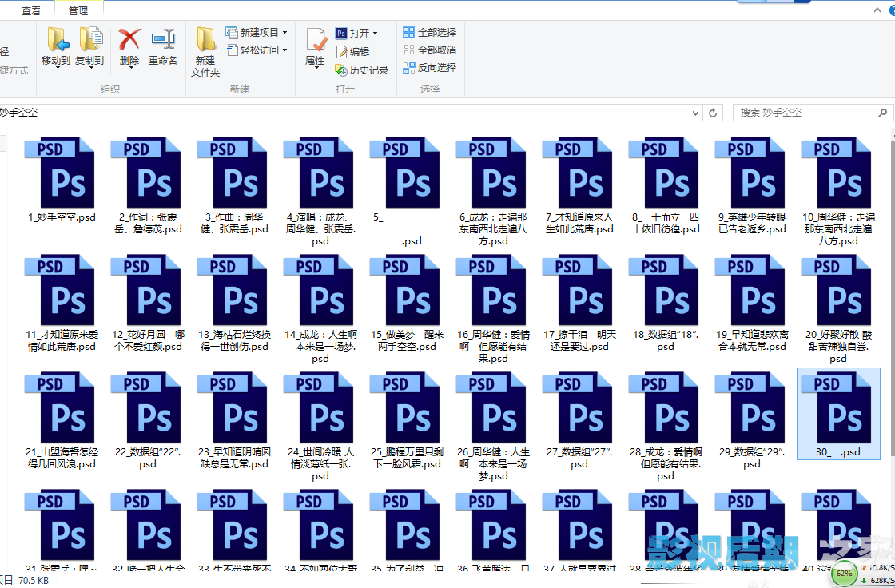
Task: Select file 3_作曲：周华健、张震岳.psd
Action: click(x=234, y=185)
